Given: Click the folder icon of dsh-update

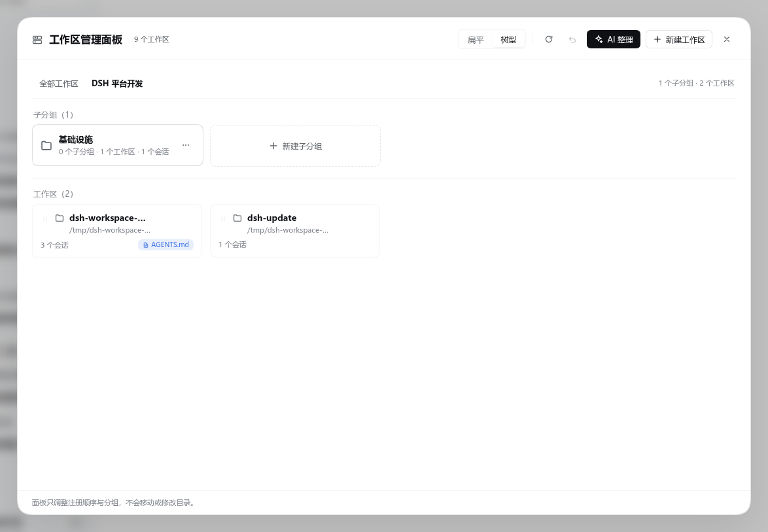Looking at the screenshot, I should (x=237, y=218).
